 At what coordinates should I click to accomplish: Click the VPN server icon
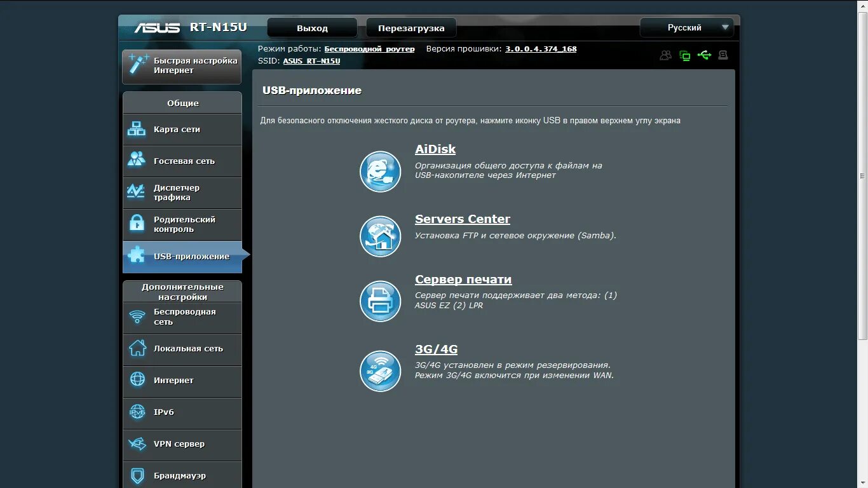pos(137,444)
